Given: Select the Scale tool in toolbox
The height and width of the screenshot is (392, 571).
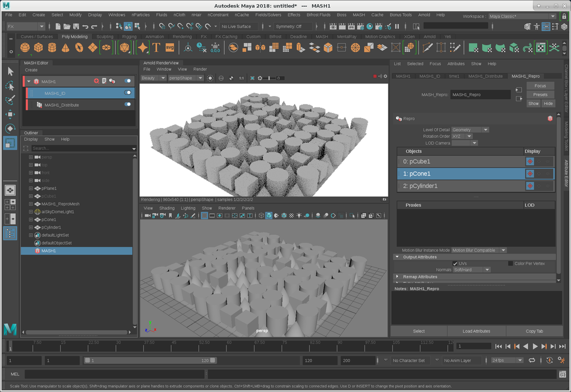Looking at the screenshot, I should pos(10,142).
